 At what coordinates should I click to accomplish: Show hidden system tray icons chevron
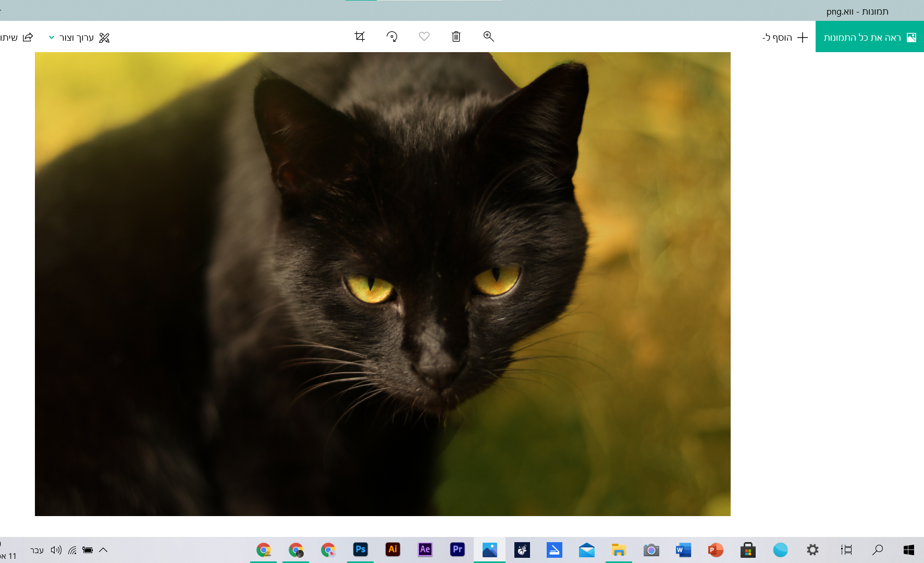(103, 549)
